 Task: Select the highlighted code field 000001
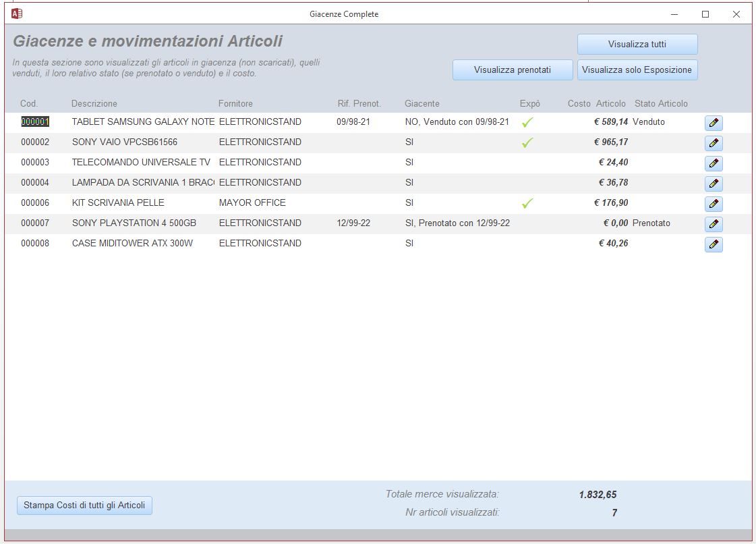point(34,121)
